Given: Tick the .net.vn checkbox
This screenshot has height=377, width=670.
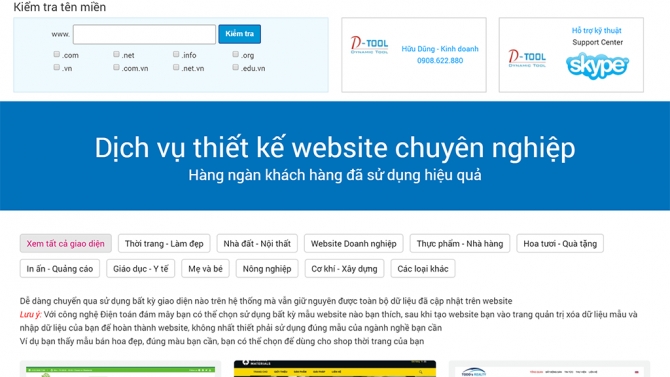Looking at the screenshot, I should pos(176,67).
